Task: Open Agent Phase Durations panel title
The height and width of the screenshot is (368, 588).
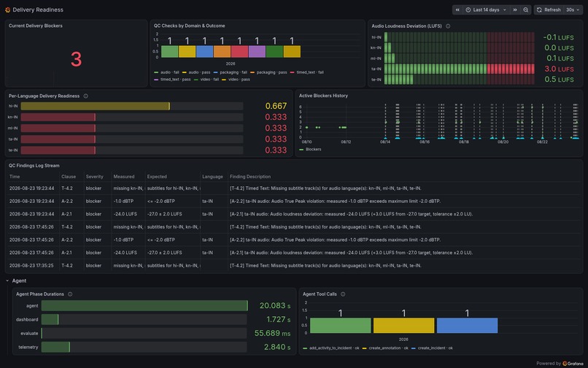Action: 39,294
